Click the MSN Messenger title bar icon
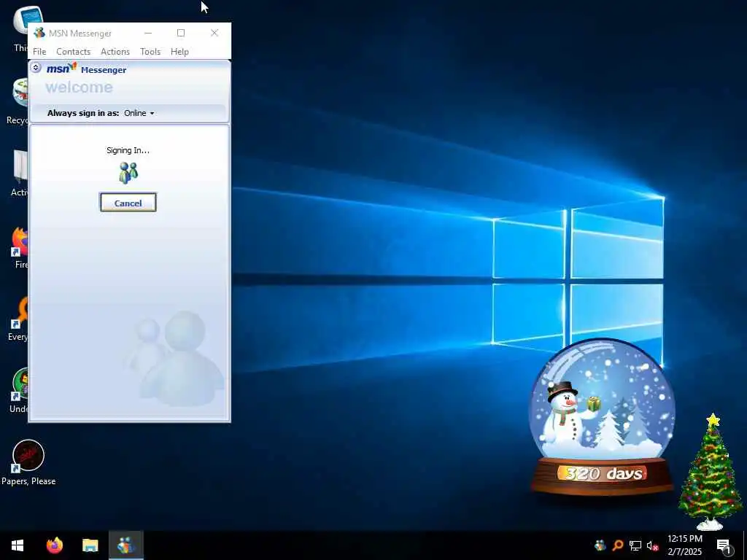 point(39,33)
